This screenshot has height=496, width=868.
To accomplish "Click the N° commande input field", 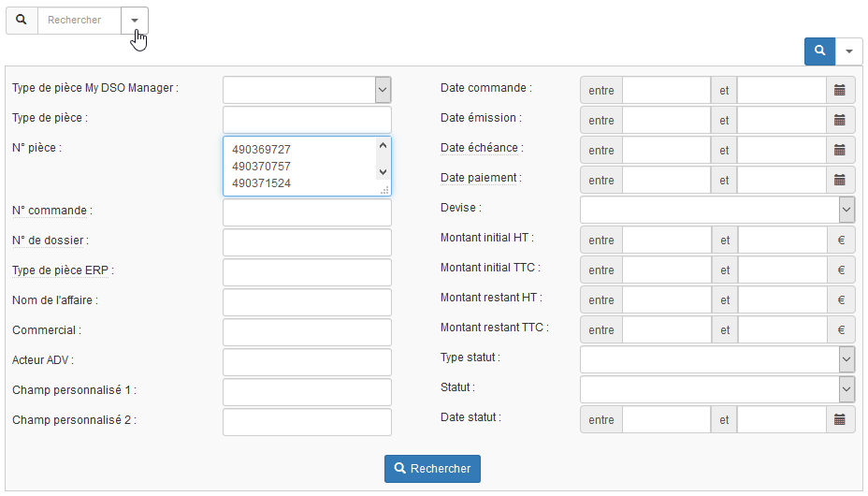I will [x=307, y=212].
